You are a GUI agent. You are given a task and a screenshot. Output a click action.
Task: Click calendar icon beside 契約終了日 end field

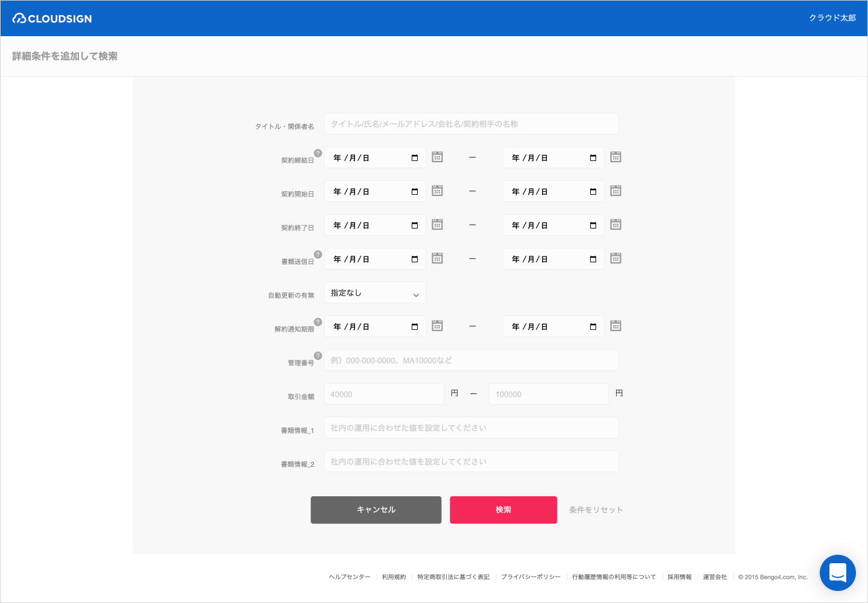pyautogui.click(x=615, y=224)
